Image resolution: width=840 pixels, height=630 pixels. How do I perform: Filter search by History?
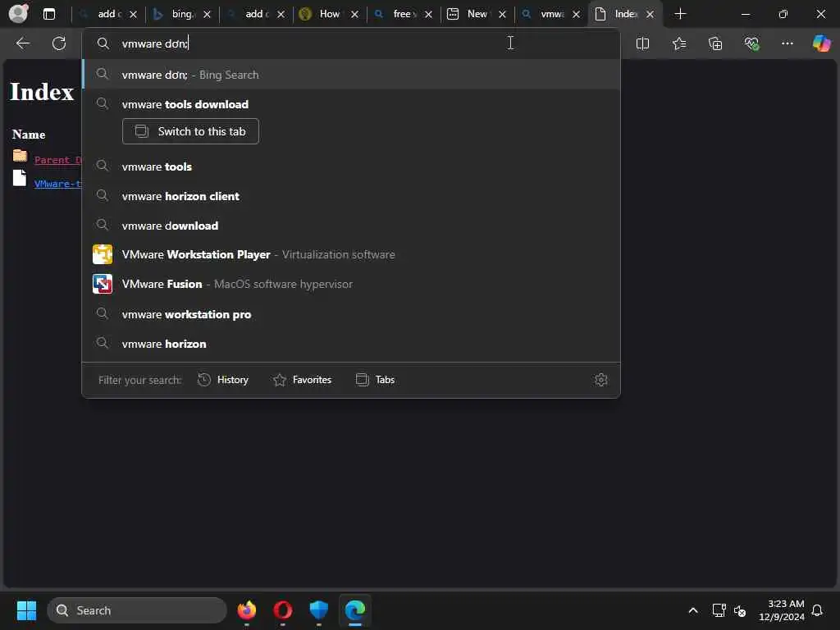click(223, 380)
